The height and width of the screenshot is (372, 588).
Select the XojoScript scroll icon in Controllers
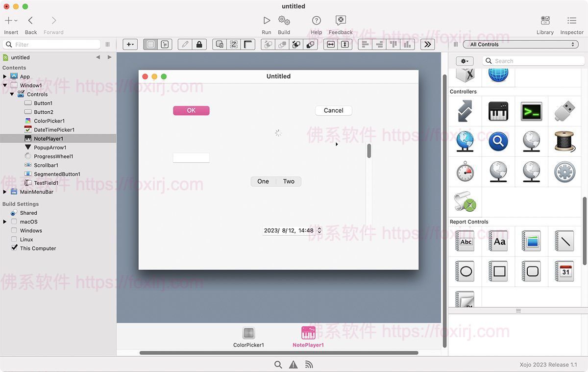tap(465, 201)
